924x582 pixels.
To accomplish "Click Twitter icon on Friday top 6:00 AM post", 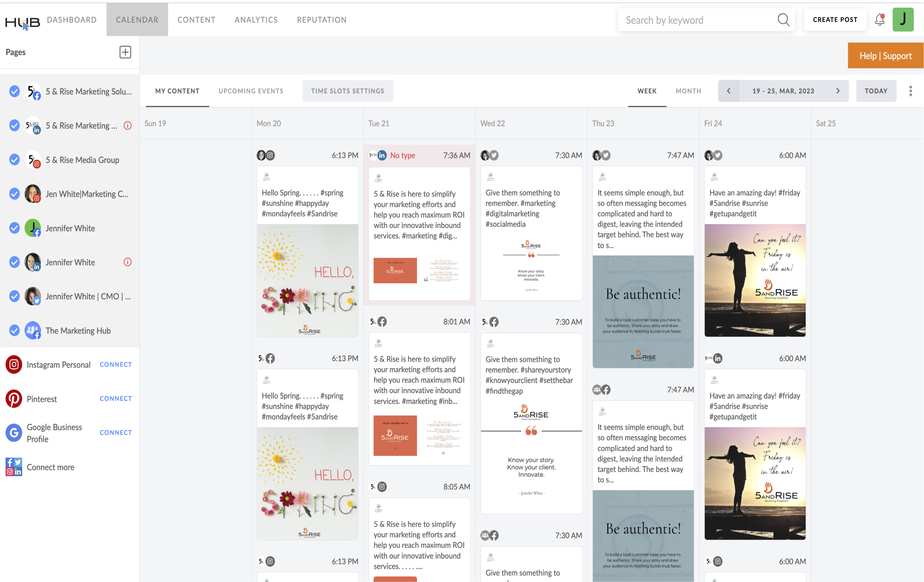I will pyautogui.click(x=718, y=155).
